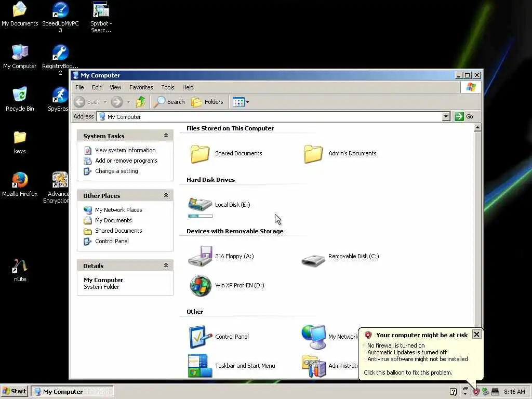Click the Local Disk (E:) usage bar
This screenshot has width=532, height=399.
pyautogui.click(x=200, y=216)
